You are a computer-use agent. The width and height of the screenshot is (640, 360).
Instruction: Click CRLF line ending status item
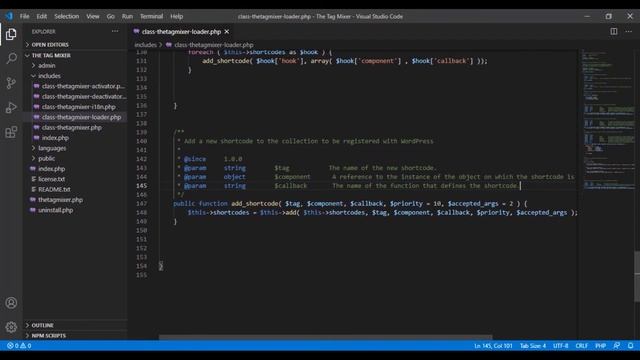tap(582, 346)
